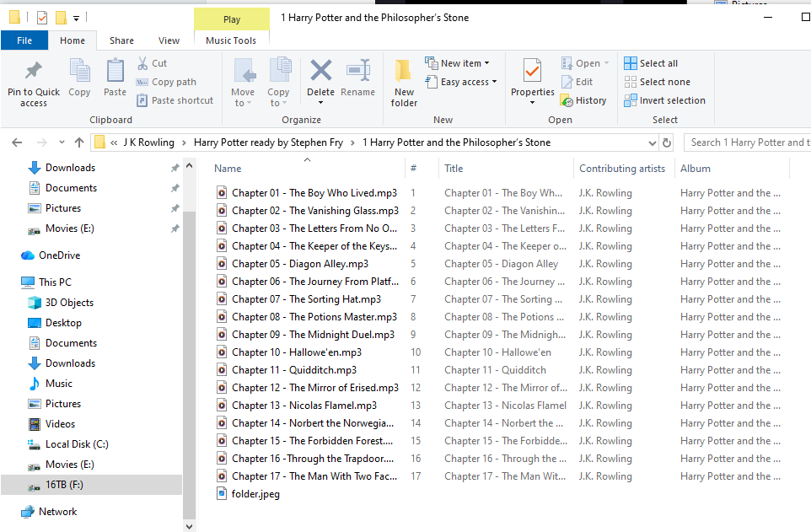The image size is (811, 532).
Task: Open the Properties icon in the ribbon
Action: point(532,81)
